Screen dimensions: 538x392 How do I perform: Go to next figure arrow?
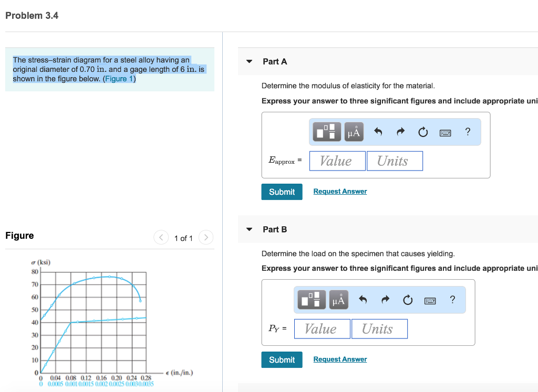[x=206, y=237]
